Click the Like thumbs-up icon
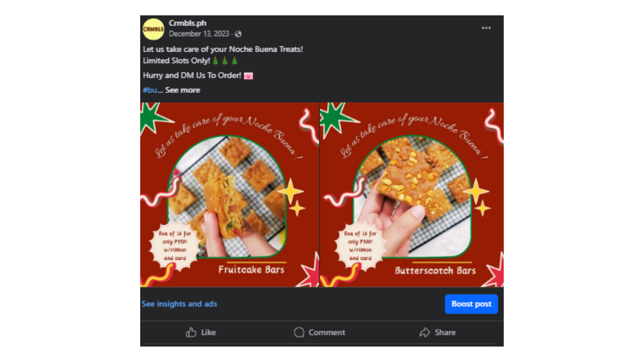The height and width of the screenshot is (362, 644). pyautogui.click(x=191, y=332)
